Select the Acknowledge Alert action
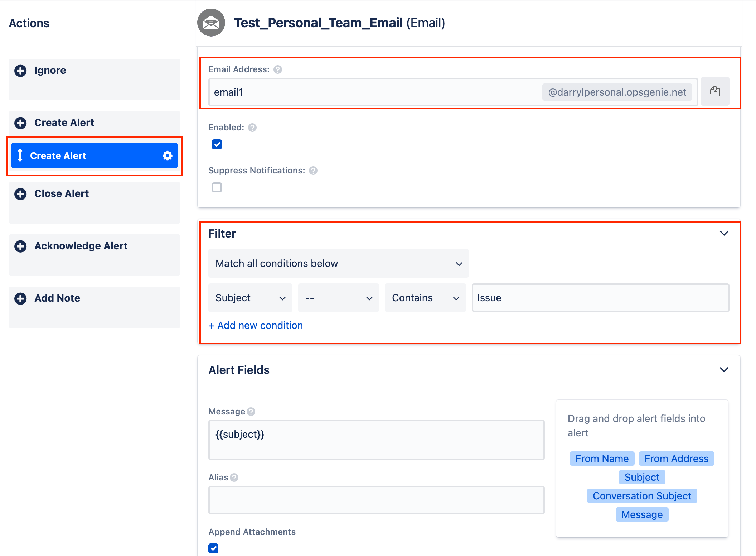Image resolution: width=756 pixels, height=556 pixels. [x=94, y=255]
